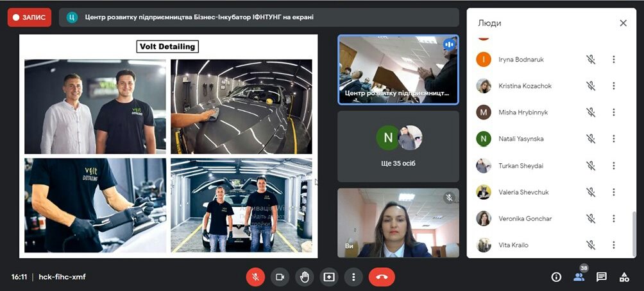Image resolution: width=644 pixels, height=291 pixels.
Task: Select Natali Yasynska's green N avatar
Action: pos(484,139)
